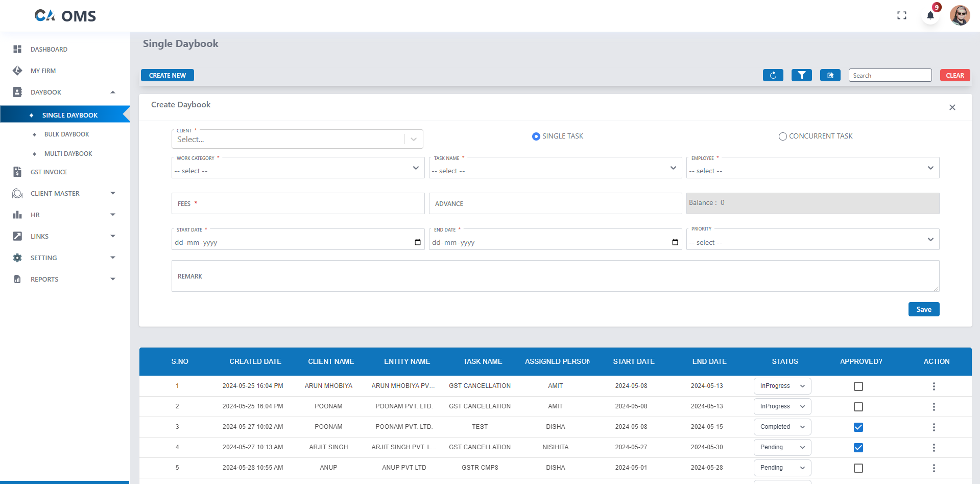This screenshot has width=980, height=484.
Task: Export daybook data using share icon
Action: coord(830,75)
